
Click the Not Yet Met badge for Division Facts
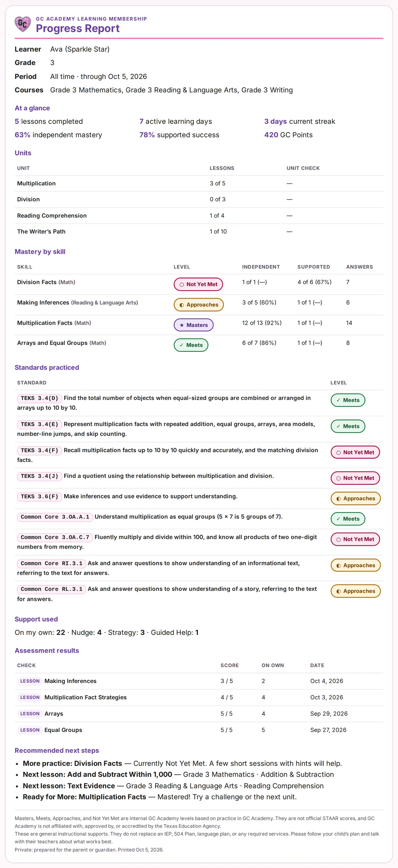(x=198, y=284)
